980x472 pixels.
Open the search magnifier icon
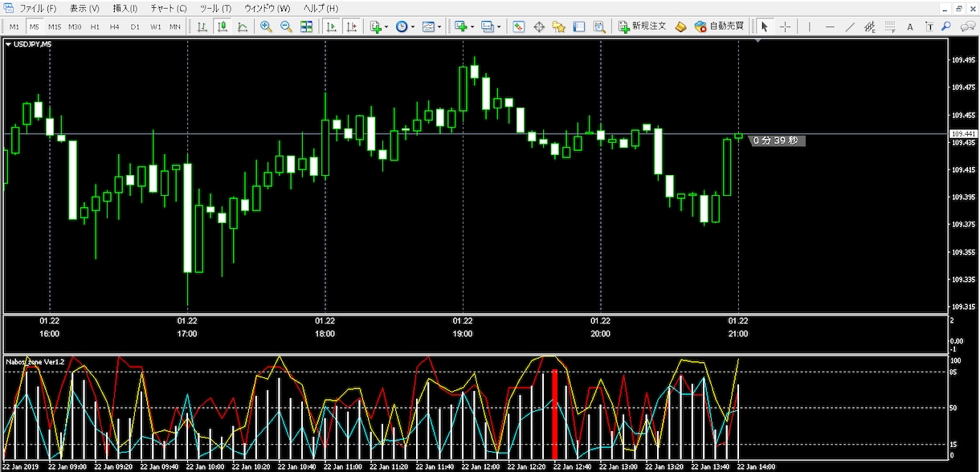coord(946,26)
